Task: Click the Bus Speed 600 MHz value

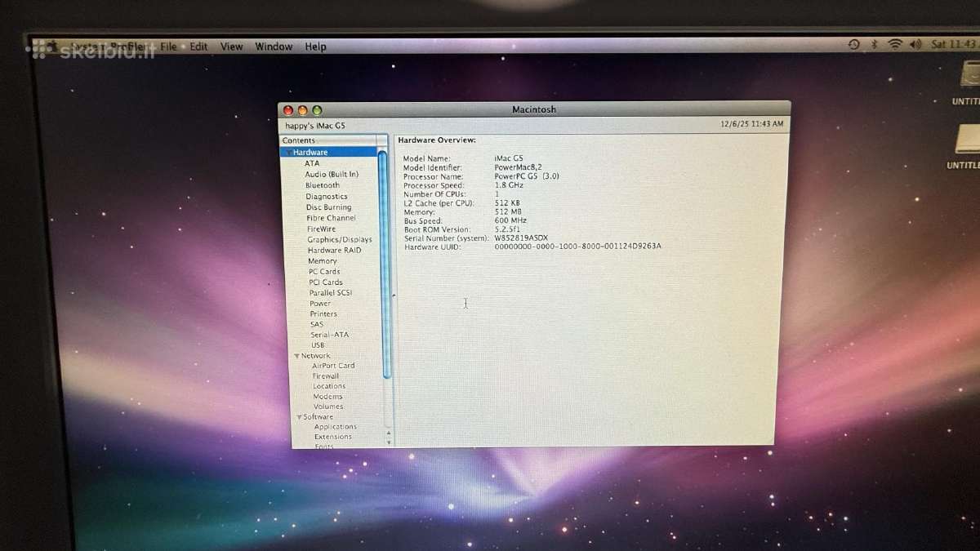Action: click(510, 220)
